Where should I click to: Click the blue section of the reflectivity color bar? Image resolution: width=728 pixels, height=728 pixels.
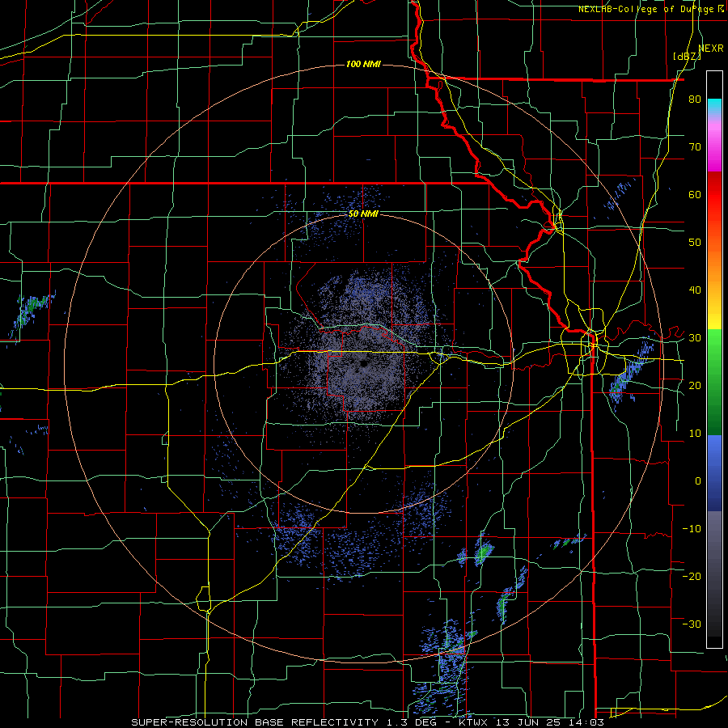[x=714, y=473]
